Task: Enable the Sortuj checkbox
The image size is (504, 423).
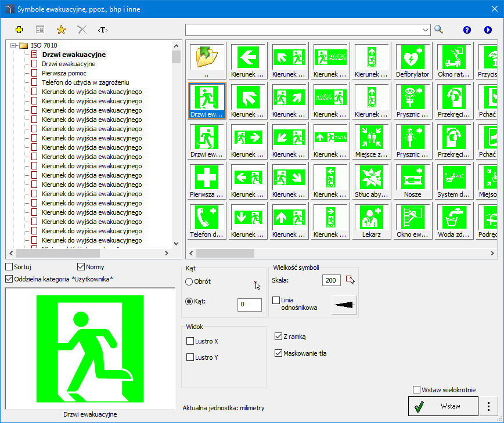Action: point(9,267)
